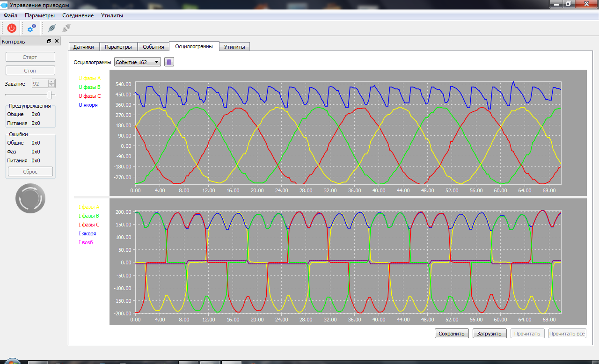Click the Ошибки Фаз value 0x0
The height and width of the screenshot is (364, 599).
pyautogui.click(x=36, y=152)
